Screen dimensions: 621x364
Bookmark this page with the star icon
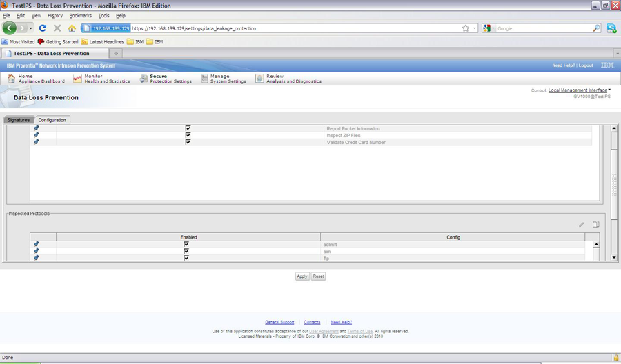coord(466,28)
